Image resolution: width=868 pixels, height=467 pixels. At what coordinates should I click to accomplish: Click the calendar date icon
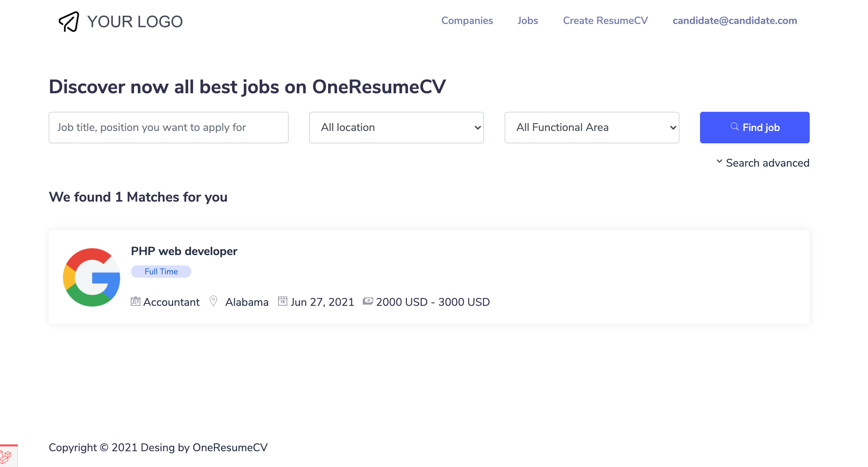point(282,301)
